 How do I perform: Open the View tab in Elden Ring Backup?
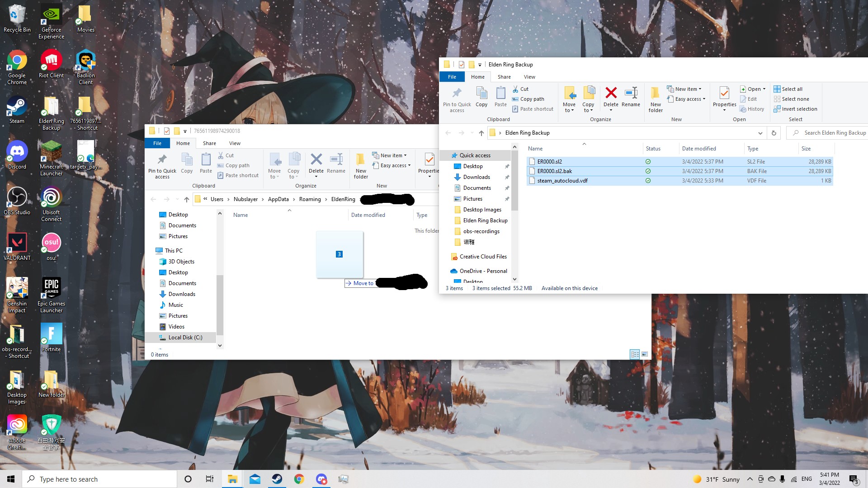529,77
